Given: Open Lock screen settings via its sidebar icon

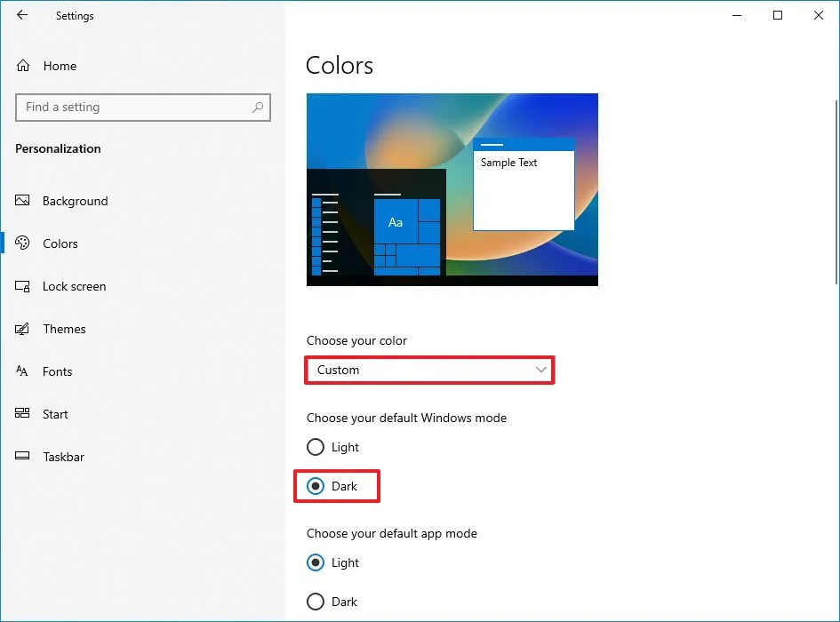Looking at the screenshot, I should click(21, 286).
